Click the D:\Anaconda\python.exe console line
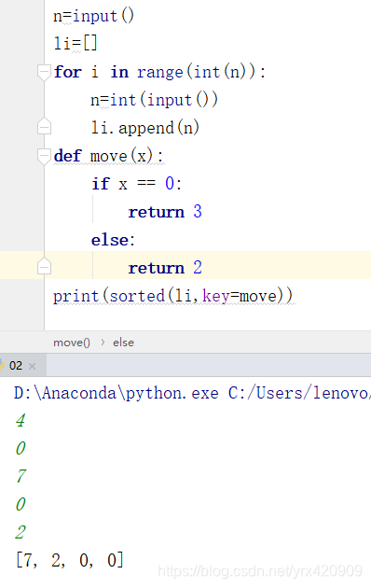Image resolution: width=371 pixels, height=588 pixels. point(192,393)
